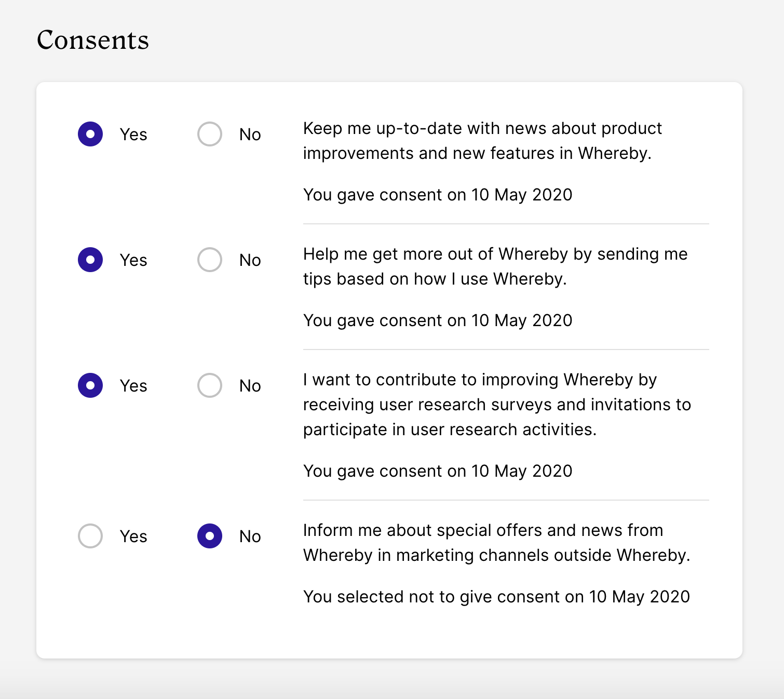
Task: Select Yes radio button for product news updates
Action: pyautogui.click(x=90, y=134)
